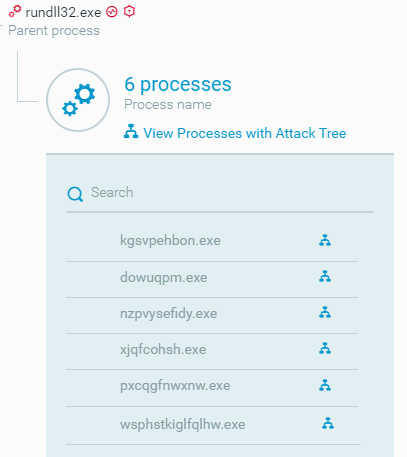This screenshot has height=457, width=407.
Task: Open attack tree icon for pxcqgfnwxnw.exe
Action: [x=325, y=385]
